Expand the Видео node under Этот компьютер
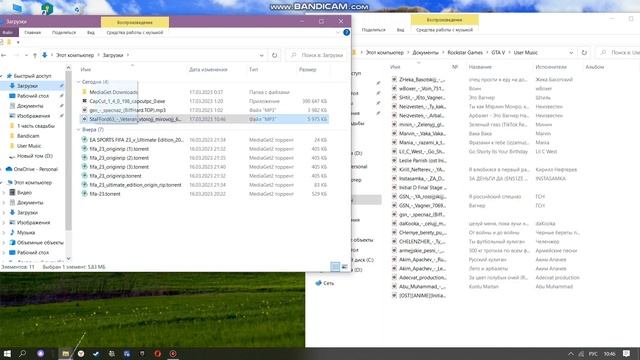The width and height of the screenshot is (640, 360). pos(4,193)
